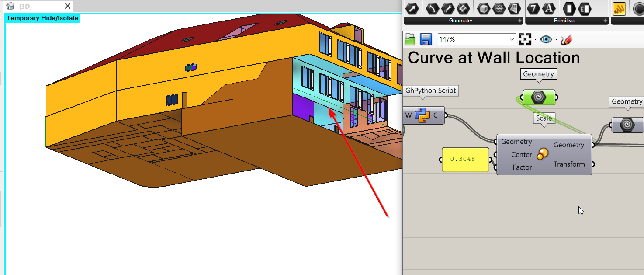Viewport: 644px width, 275px height.
Task: Click the green Geometry parameter component
Action: pyautogui.click(x=538, y=97)
